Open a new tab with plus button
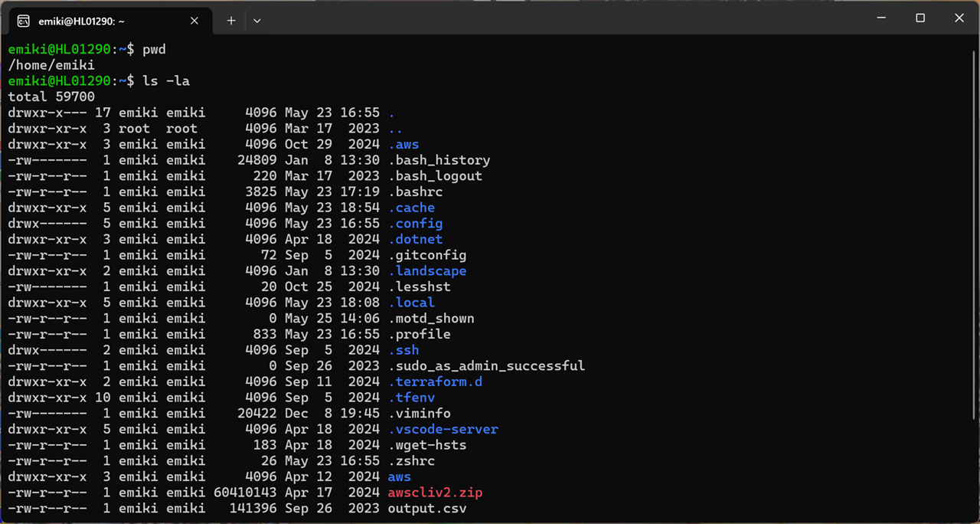 click(x=231, y=21)
